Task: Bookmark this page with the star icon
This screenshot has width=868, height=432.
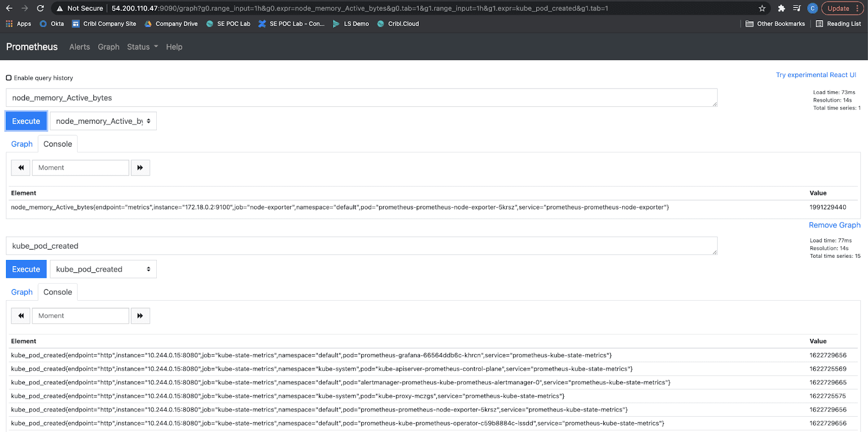Action: point(762,8)
